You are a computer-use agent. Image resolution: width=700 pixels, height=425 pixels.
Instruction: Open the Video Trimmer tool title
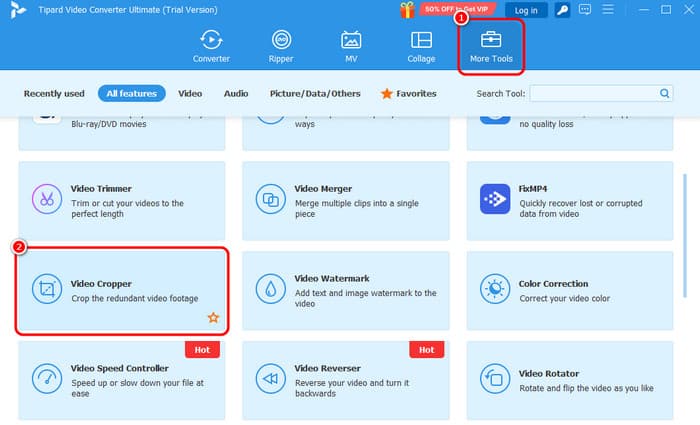point(101,189)
